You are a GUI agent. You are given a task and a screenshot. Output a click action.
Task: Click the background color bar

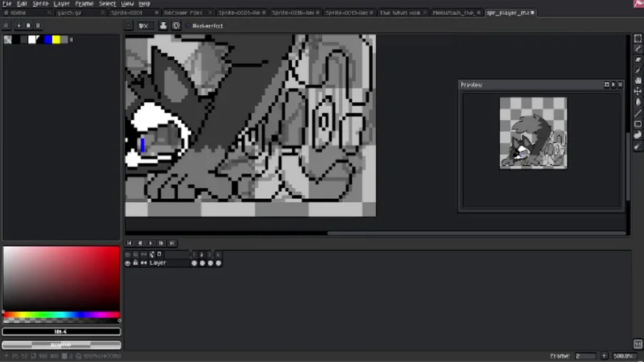(62, 345)
